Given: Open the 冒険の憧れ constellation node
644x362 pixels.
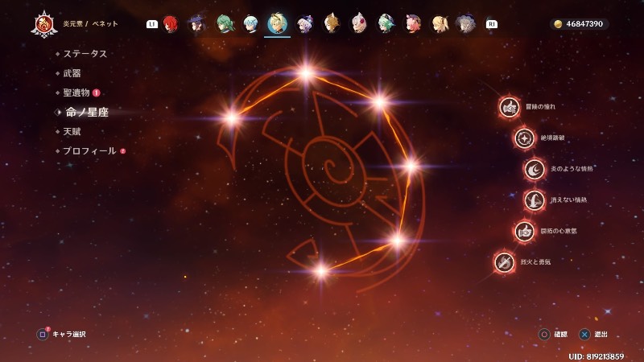Looking at the screenshot, I should point(510,107).
